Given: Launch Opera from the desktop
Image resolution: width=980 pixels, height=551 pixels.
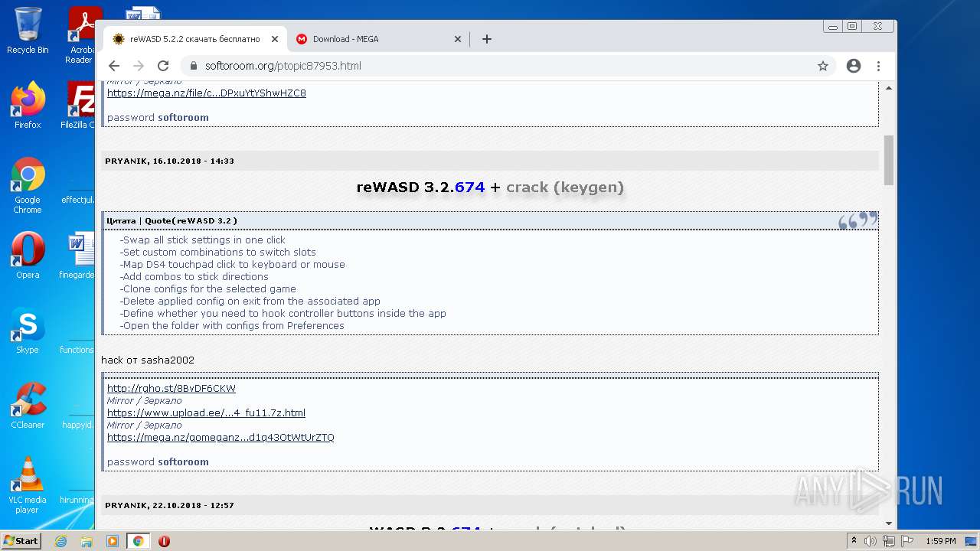Looking at the screenshot, I should (x=28, y=255).
